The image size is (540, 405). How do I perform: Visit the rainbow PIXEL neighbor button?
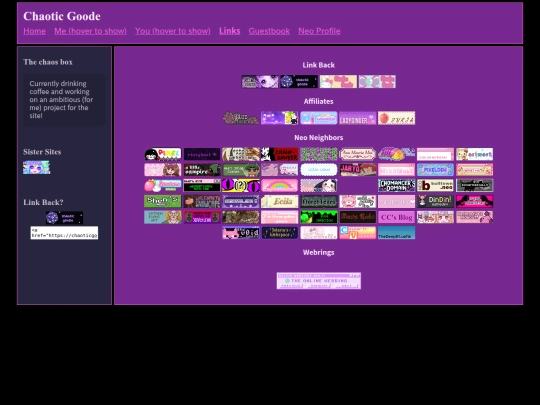(x=163, y=154)
